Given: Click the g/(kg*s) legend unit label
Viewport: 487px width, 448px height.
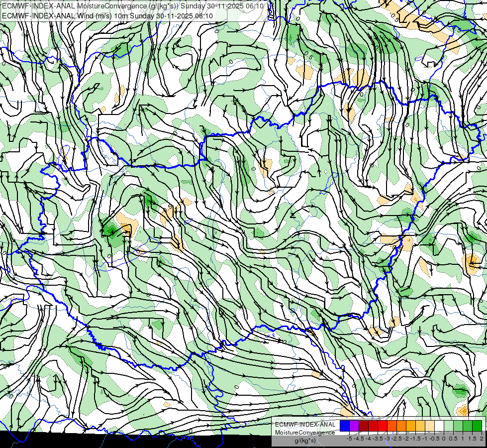Looking at the screenshot, I should [305, 441].
